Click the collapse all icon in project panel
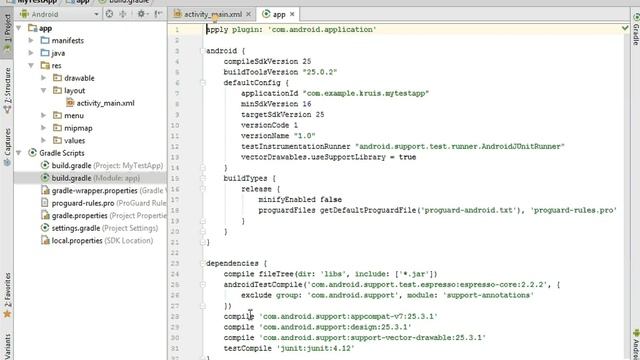Screen dimensions: 640x360 pos(123,14)
